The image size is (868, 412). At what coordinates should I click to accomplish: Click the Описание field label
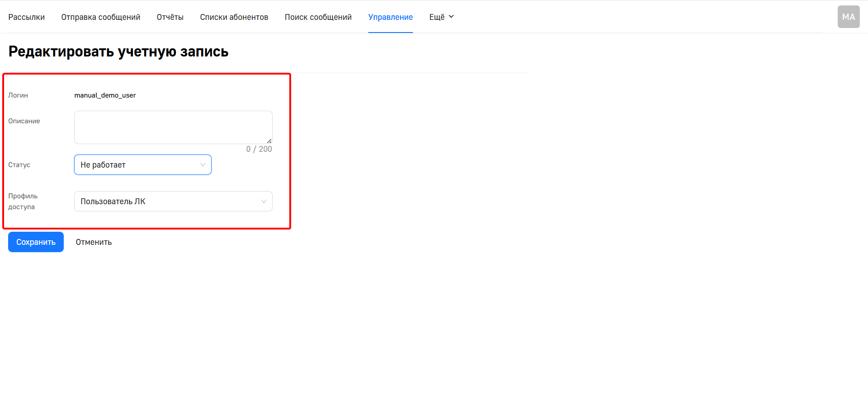[24, 121]
